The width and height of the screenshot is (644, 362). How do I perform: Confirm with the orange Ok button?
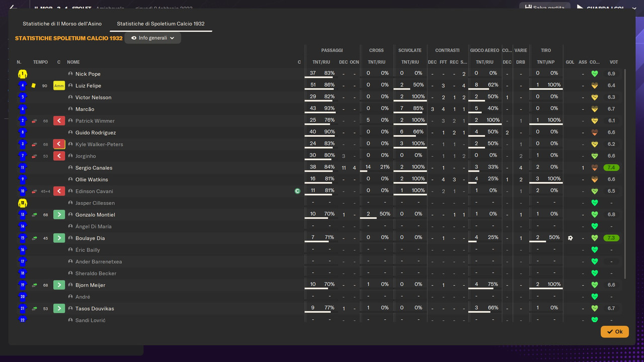614,331
